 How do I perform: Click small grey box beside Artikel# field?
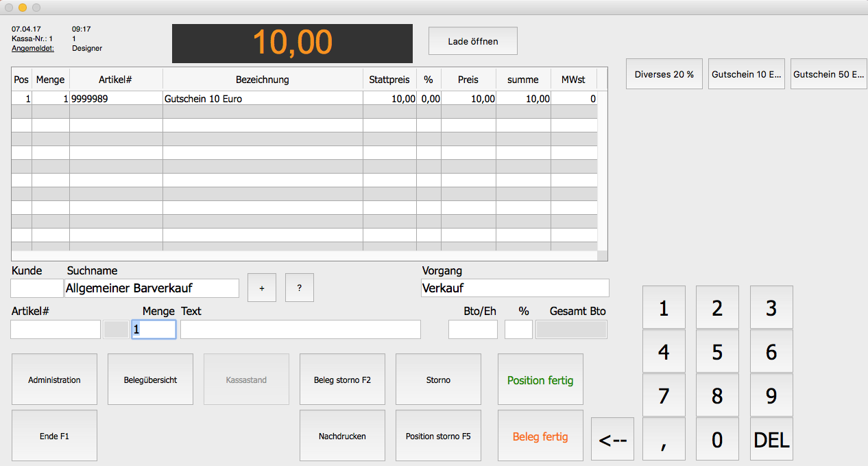click(x=116, y=329)
